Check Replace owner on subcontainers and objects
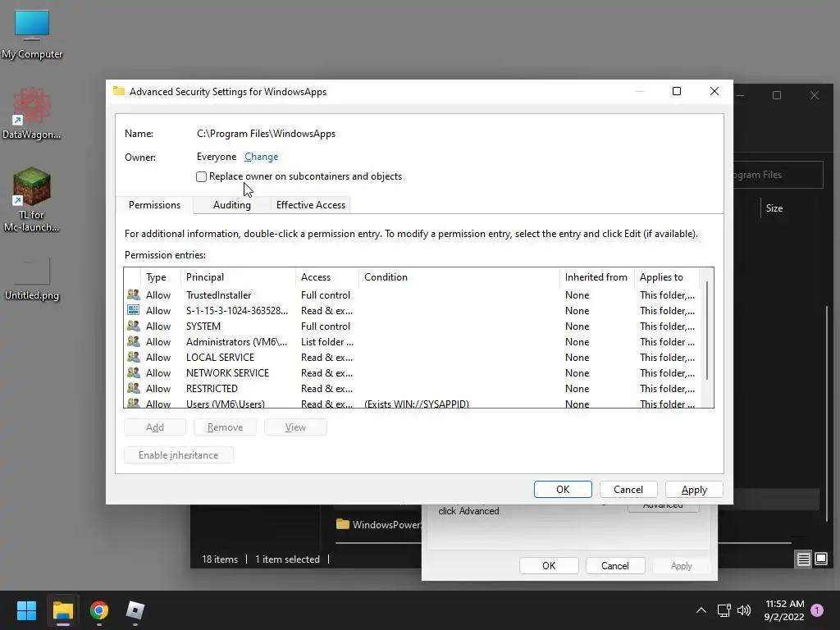The height and width of the screenshot is (630, 840). click(x=202, y=176)
